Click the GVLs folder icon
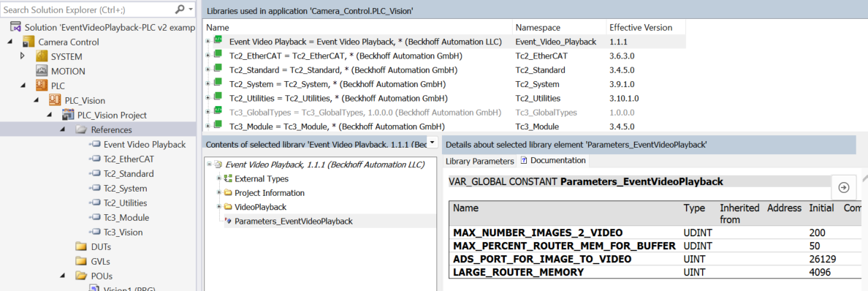 click(x=81, y=261)
